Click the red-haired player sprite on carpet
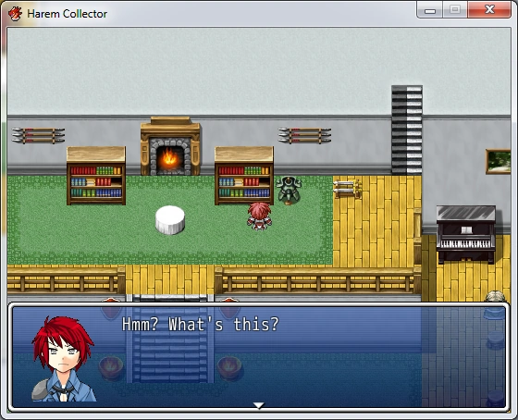Screen dimensions: 518x420 click(x=259, y=216)
